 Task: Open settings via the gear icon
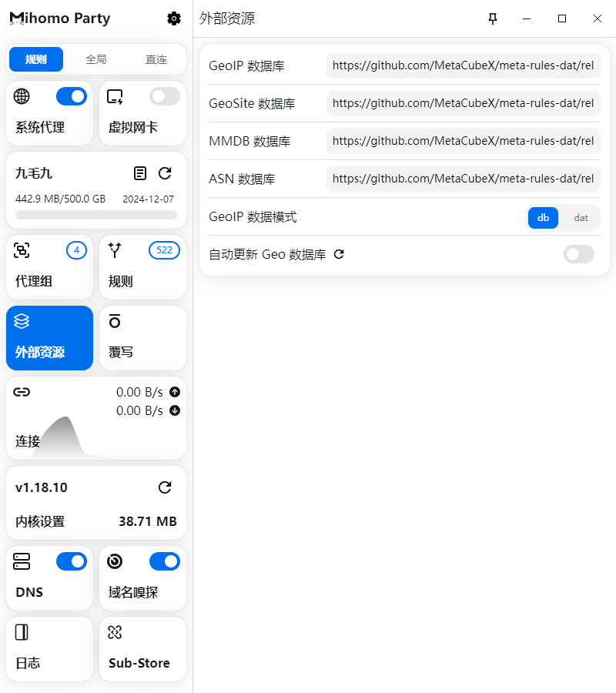(x=174, y=18)
